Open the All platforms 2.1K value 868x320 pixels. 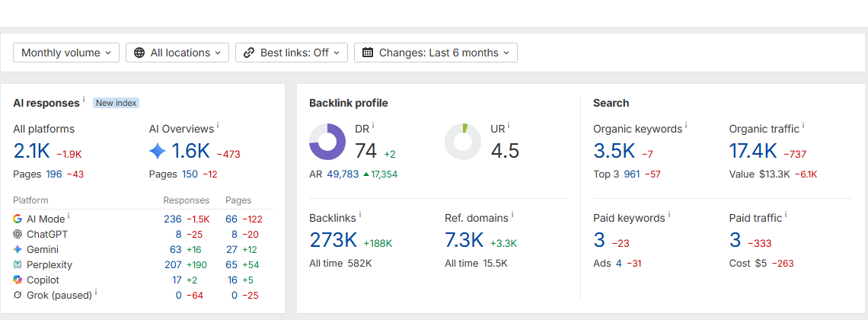coord(32,151)
